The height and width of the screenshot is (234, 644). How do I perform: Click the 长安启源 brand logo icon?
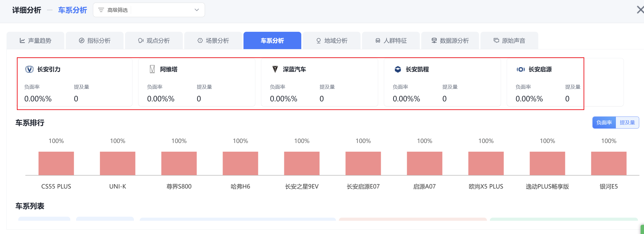tap(520, 69)
